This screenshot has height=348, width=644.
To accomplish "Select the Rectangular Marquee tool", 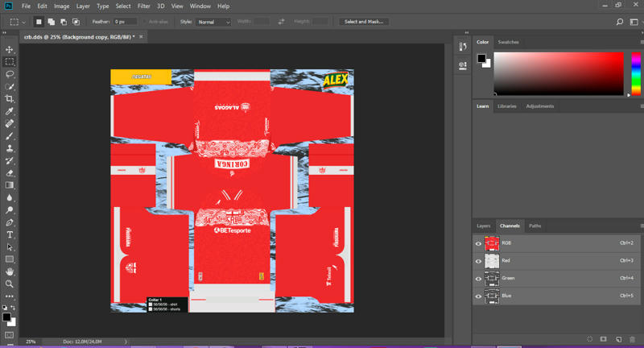I will click(10, 62).
